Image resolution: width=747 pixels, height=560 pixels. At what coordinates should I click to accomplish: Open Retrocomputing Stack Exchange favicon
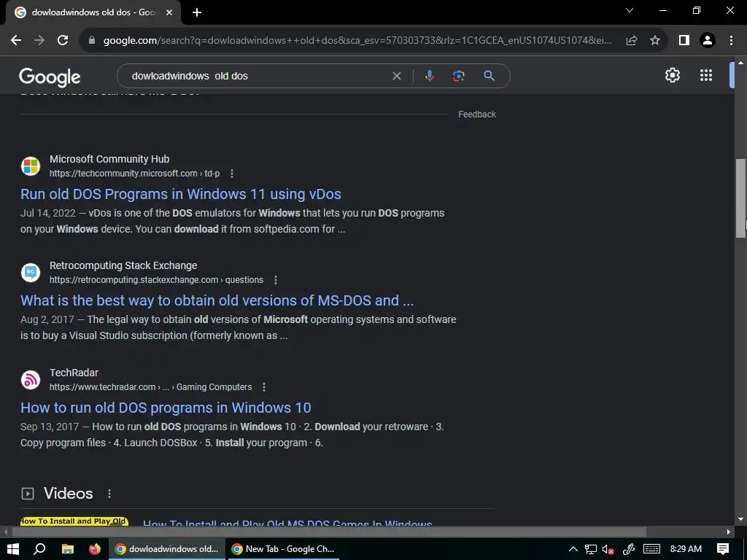(x=31, y=273)
